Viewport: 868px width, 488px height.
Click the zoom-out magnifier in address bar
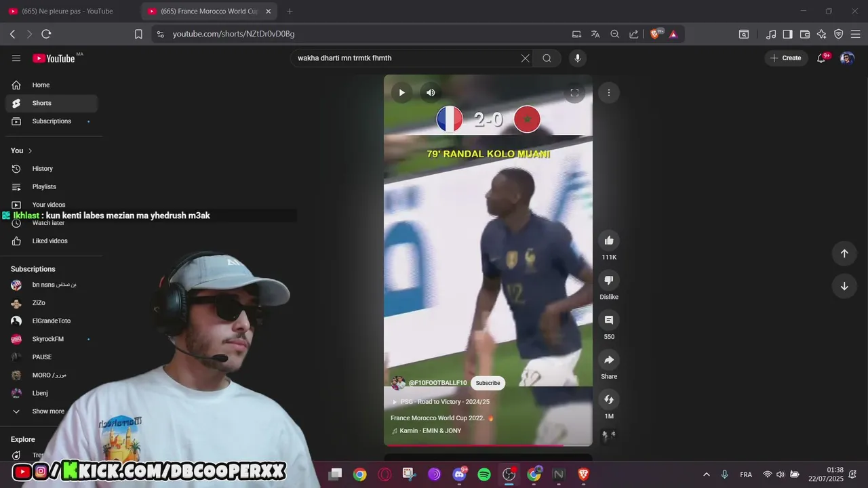pos(614,34)
